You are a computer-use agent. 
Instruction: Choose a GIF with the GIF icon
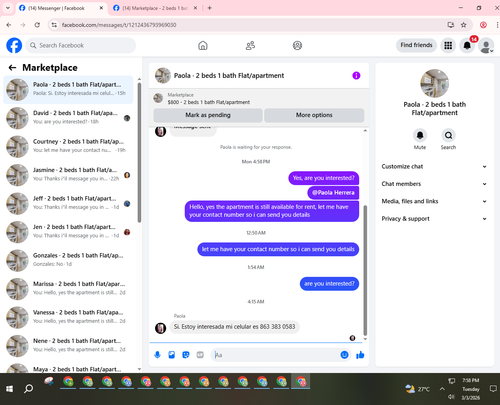coord(200,355)
